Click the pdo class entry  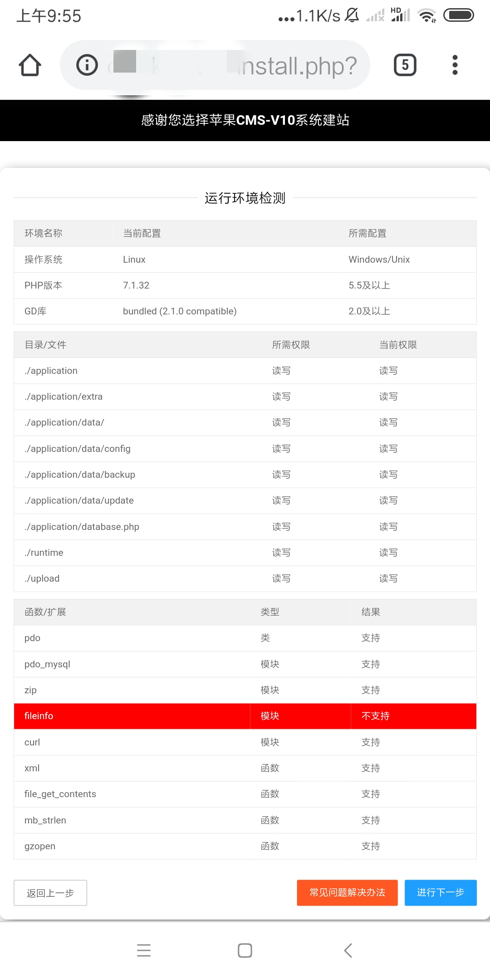(x=32, y=638)
